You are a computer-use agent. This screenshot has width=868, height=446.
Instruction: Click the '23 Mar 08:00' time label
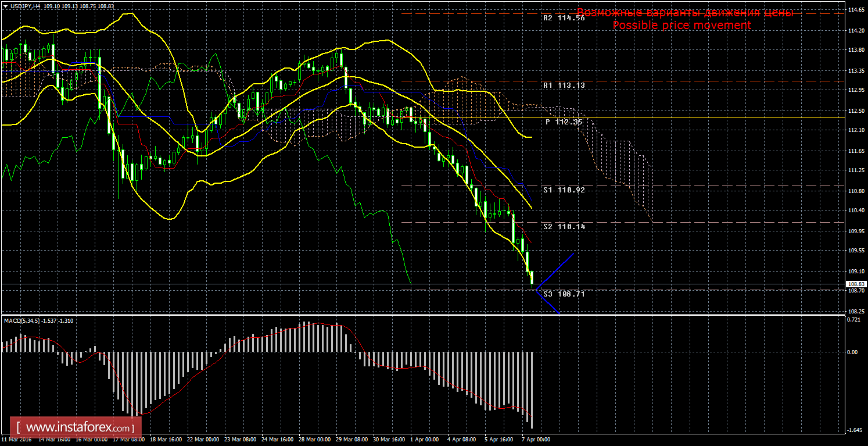[239, 440]
